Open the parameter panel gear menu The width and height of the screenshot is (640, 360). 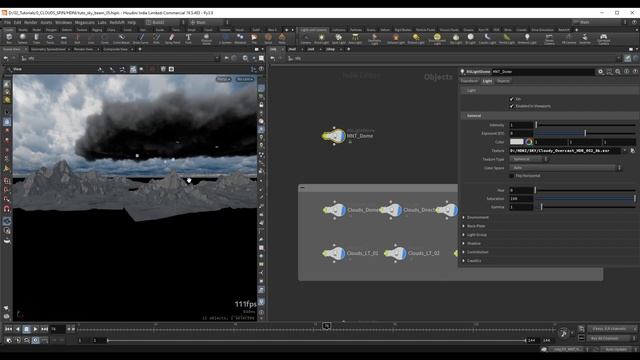[600, 71]
